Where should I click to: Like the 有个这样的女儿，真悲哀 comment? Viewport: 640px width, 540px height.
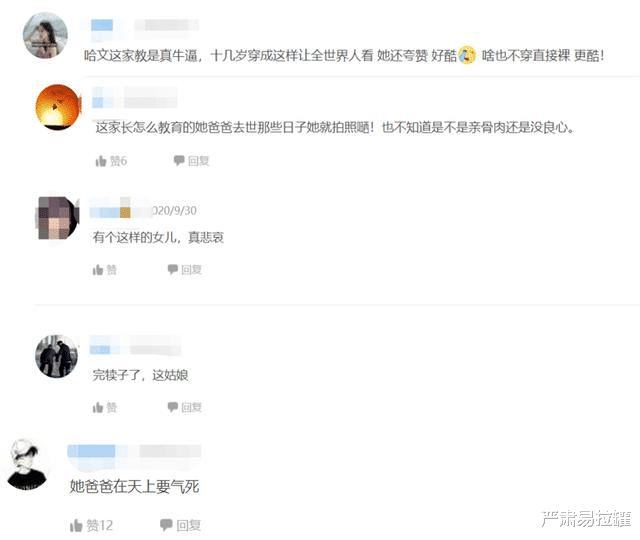click(104, 270)
